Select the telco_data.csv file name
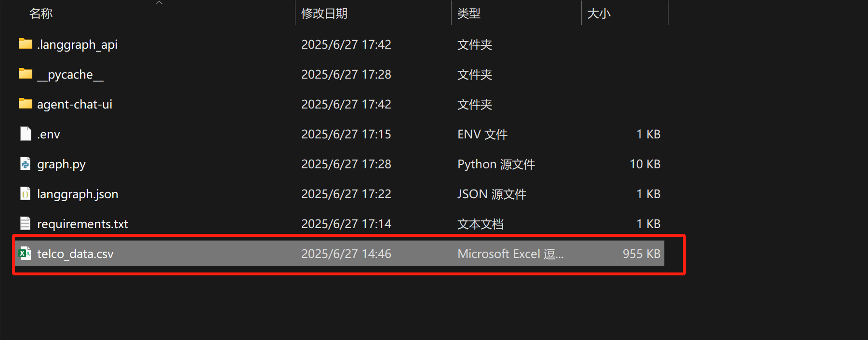Screen dimensions: 868x340 tap(75, 254)
